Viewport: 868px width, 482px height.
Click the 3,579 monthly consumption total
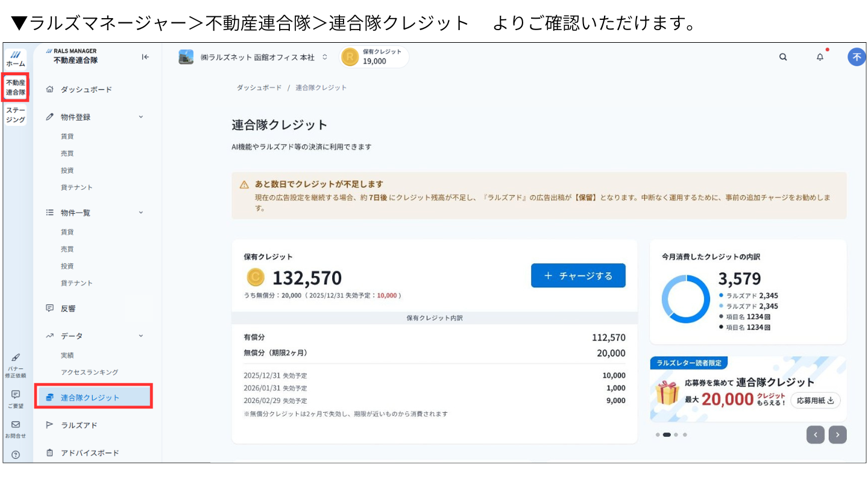tap(740, 279)
